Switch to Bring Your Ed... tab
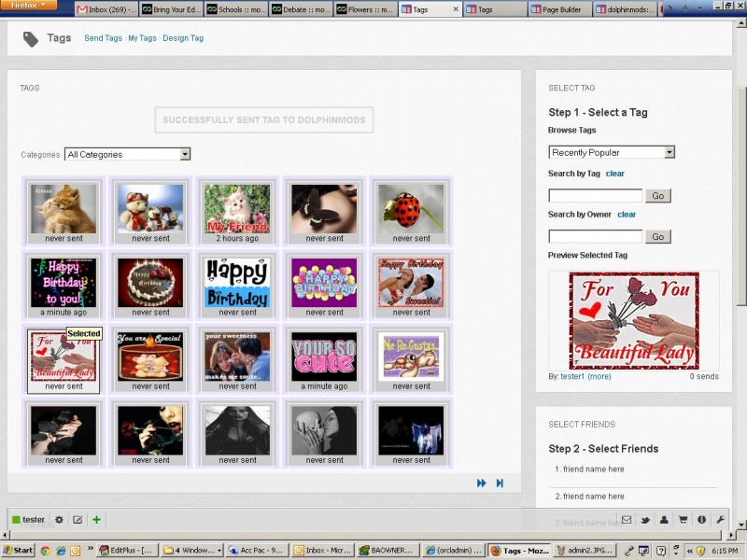The width and height of the screenshot is (747, 560). click(171, 9)
